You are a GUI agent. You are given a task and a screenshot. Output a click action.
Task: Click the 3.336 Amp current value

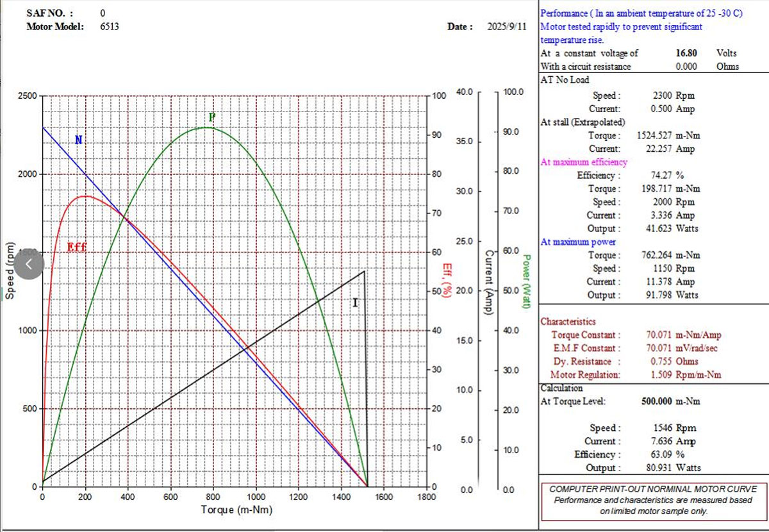(673, 216)
